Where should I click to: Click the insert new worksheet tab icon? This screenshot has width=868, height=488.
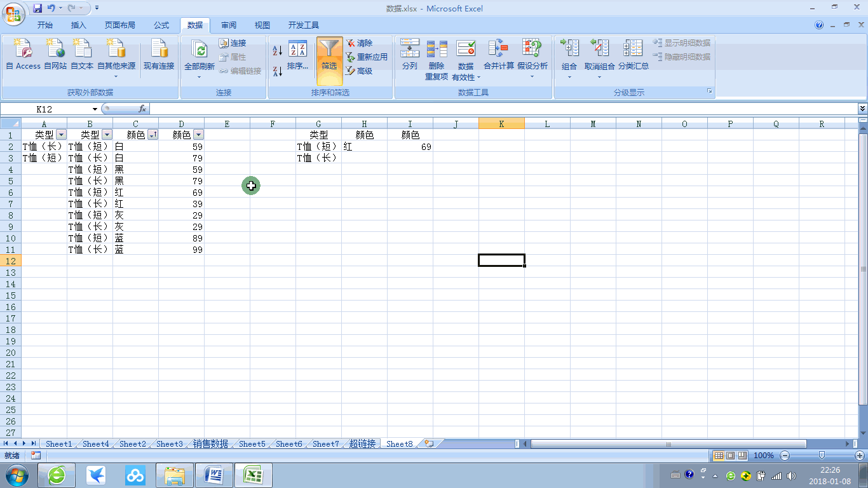click(429, 444)
